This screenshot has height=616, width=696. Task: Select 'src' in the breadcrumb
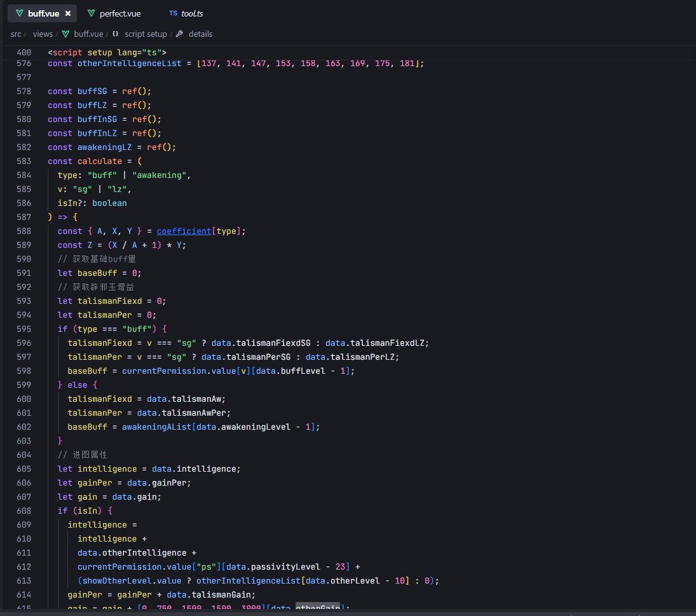pos(16,34)
